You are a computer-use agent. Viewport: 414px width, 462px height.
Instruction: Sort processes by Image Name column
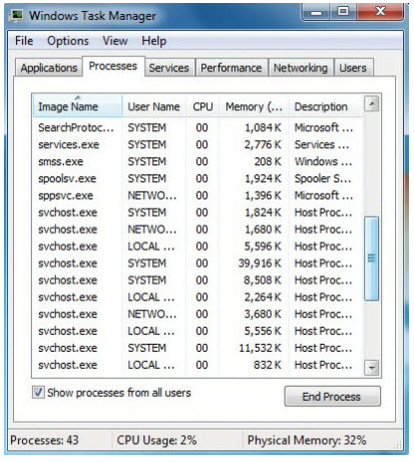pos(77,106)
